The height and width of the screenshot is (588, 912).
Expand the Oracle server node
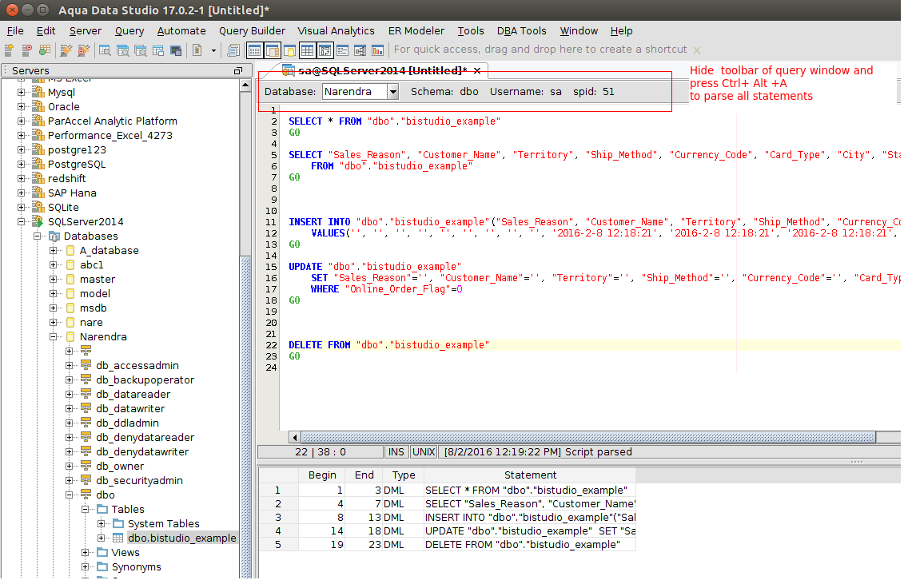22,107
